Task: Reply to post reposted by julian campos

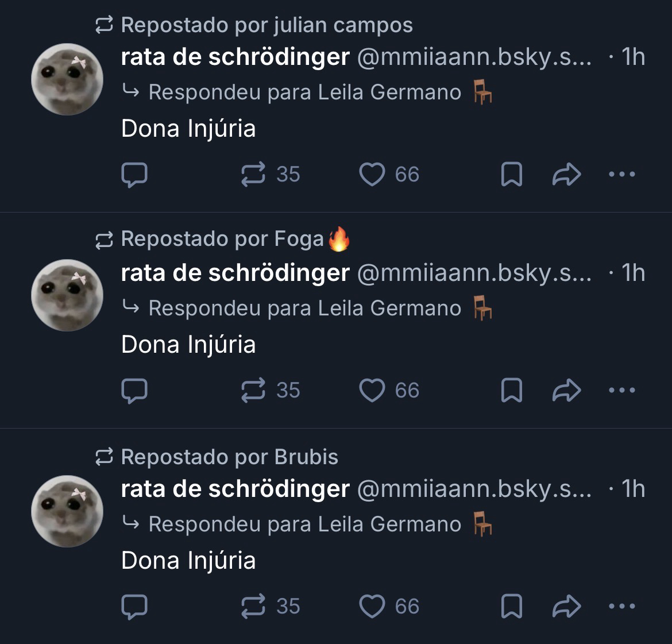Action: [x=134, y=175]
